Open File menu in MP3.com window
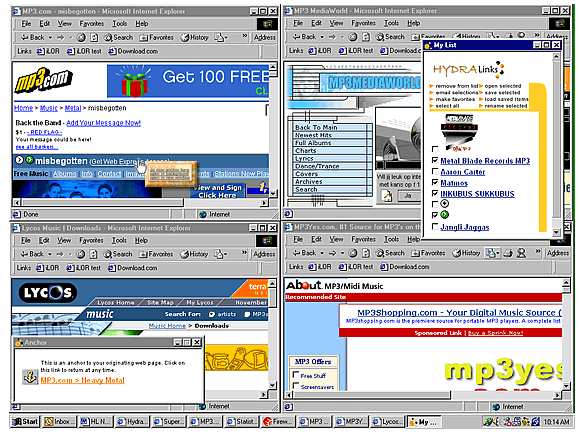 26,24
